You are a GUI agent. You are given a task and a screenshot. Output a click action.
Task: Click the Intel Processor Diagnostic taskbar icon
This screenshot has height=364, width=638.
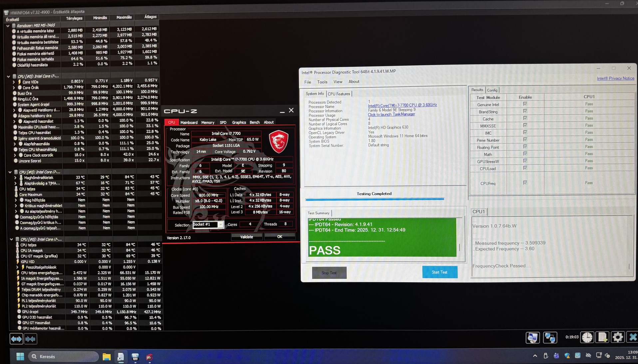click(135, 357)
